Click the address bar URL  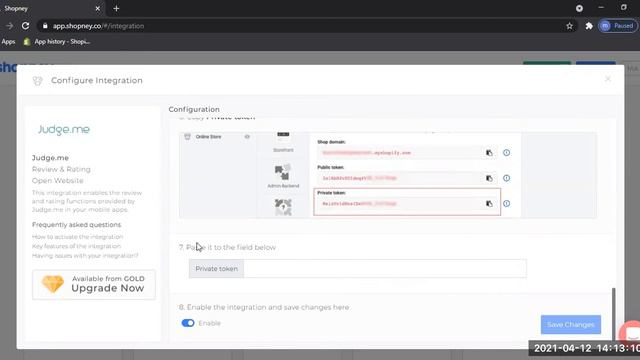point(98,26)
